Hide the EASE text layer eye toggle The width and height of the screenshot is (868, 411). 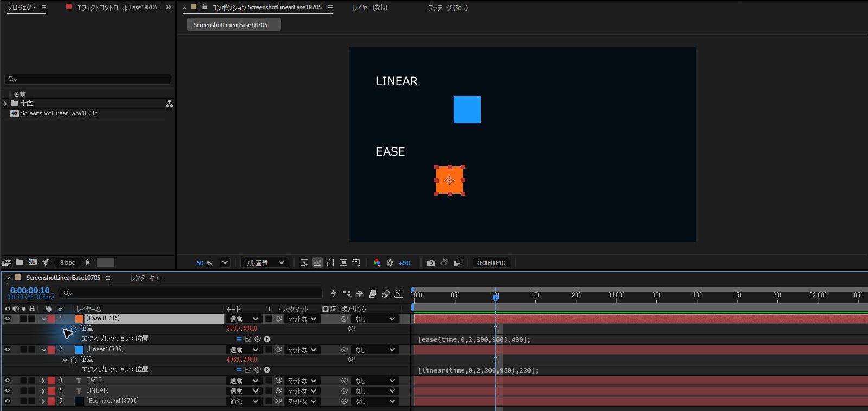[8, 381]
